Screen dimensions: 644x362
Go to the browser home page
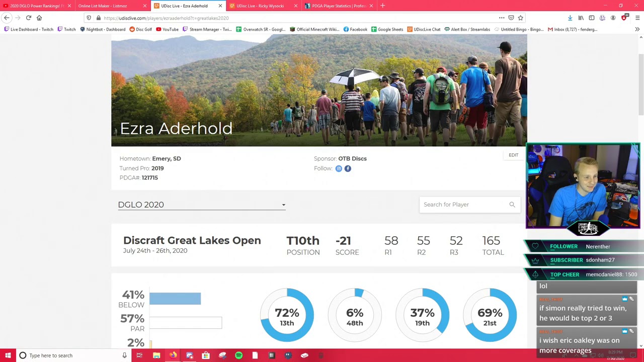[39, 18]
